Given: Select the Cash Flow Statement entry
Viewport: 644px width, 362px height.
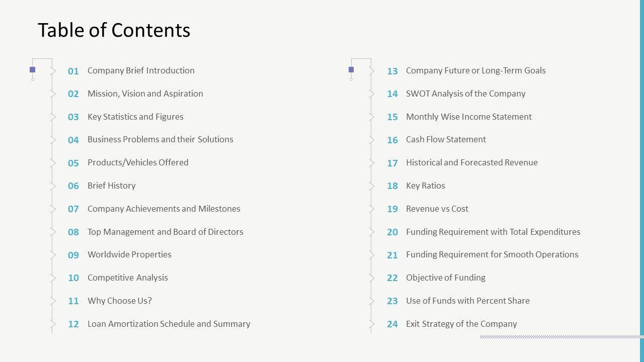Looking at the screenshot, I should (446, 139).
